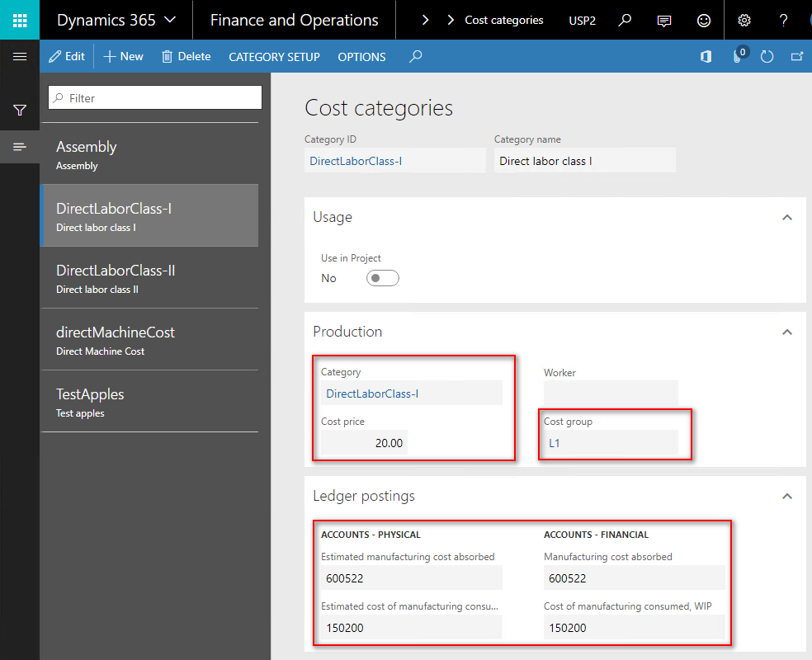Image resolution: width=812 pixels, height=660 pixels.
Task: Open form in new window icon
Action: click(x=797, y=56)
